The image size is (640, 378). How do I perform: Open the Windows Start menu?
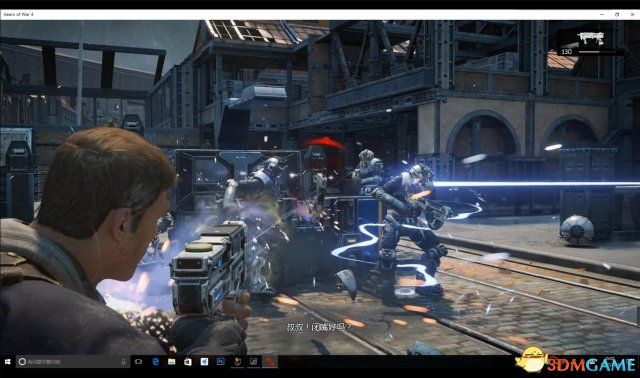pyautogui.click(x=7, y=362)
